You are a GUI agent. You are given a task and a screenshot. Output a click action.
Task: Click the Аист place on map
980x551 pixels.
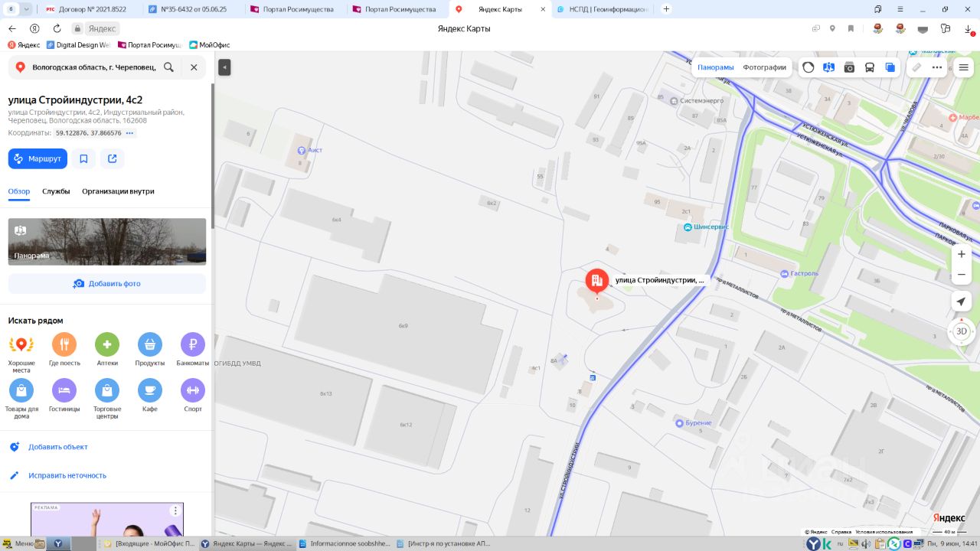coord(309,150)
